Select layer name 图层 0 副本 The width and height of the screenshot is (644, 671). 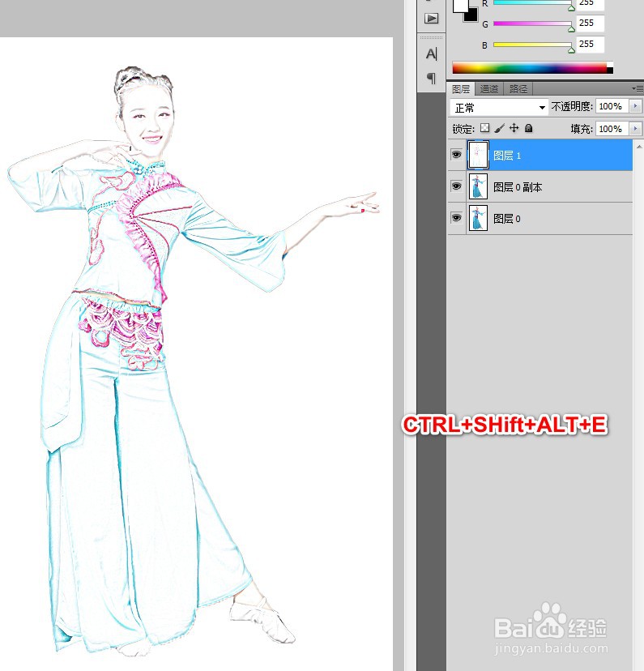point(518,187)
